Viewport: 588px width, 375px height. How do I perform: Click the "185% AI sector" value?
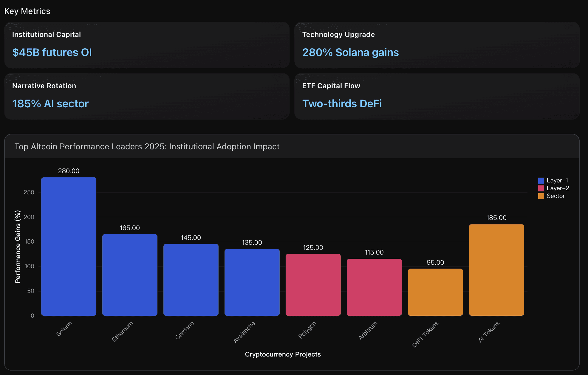pos(50,104)
